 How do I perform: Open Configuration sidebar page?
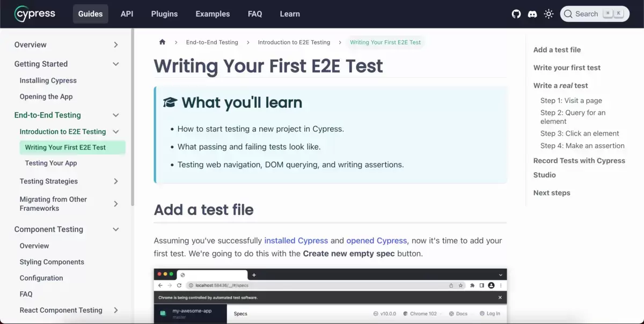(41, 278)
